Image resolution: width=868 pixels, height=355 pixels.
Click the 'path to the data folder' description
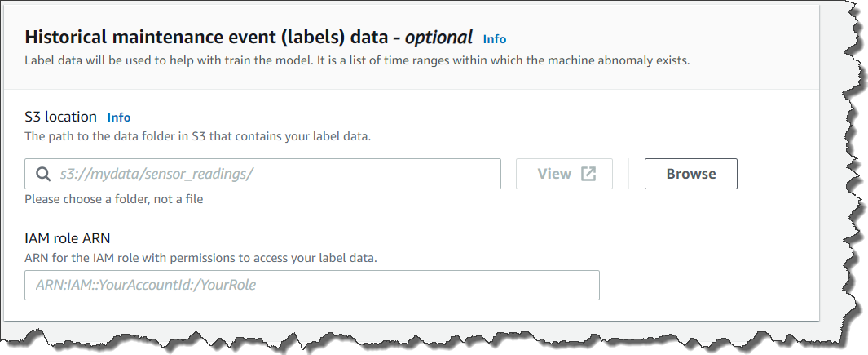197,136
